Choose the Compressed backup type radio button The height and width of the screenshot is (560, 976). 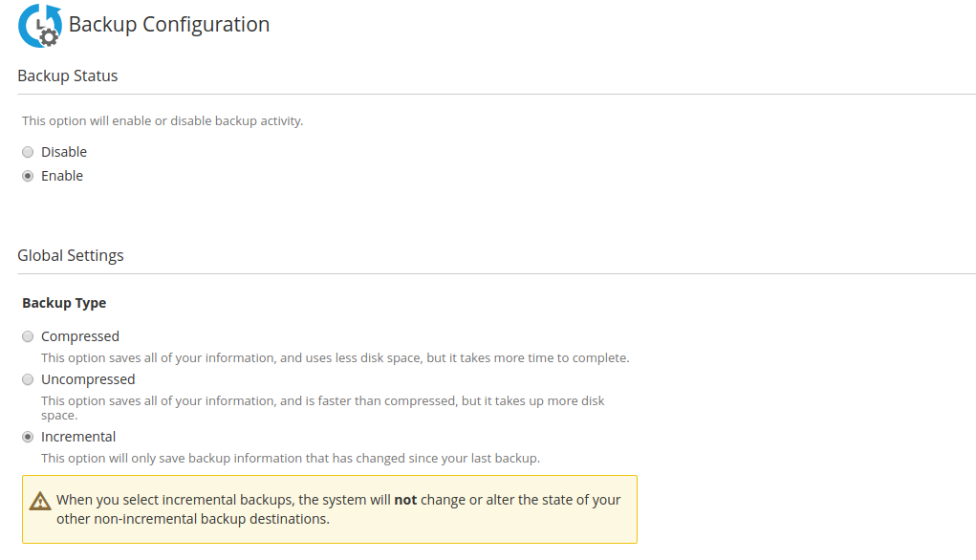click(x=28, y=336)
